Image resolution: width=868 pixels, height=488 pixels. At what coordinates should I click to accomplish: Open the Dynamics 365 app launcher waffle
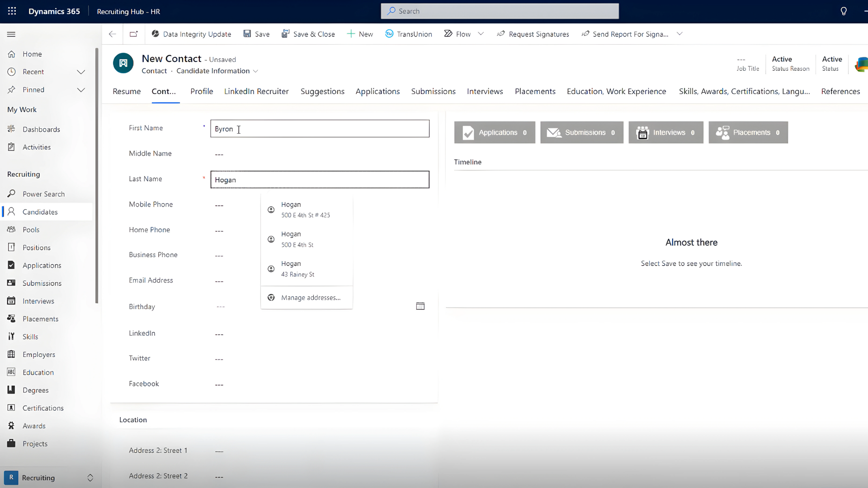pyautogui.click(x=12, y=11)
